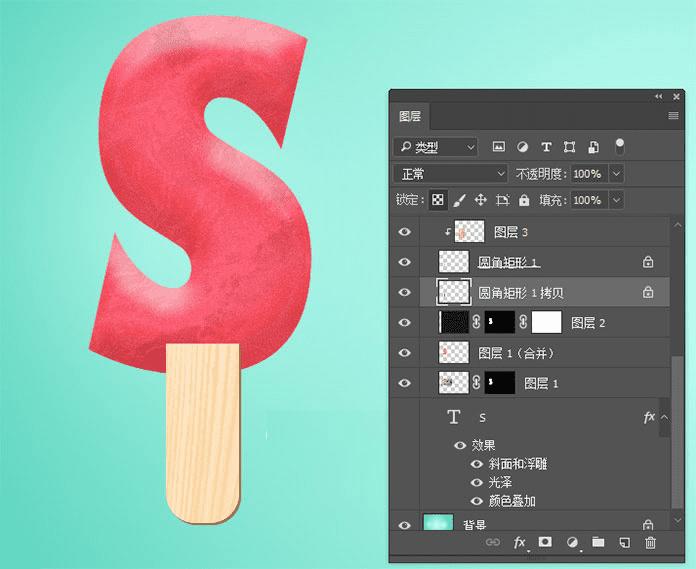
Task: Hide the 圆角矩形 1 拷贝 layer
Action: (x=404, y=292)
